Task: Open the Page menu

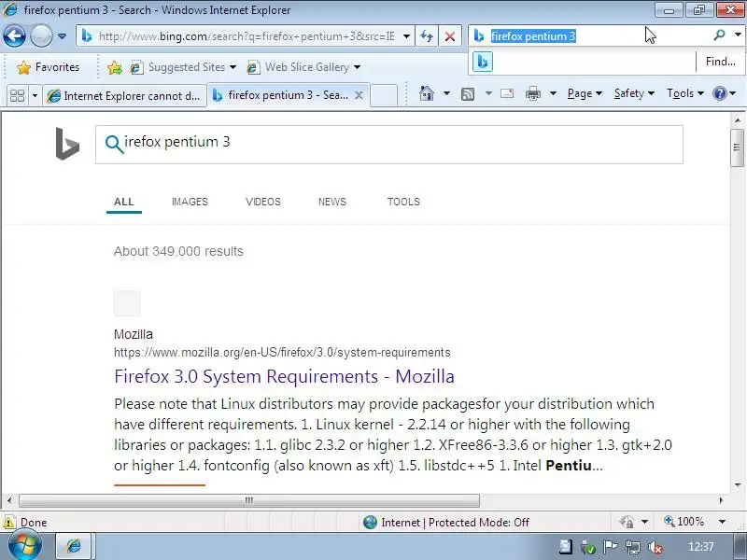Action: pos(585,93)
